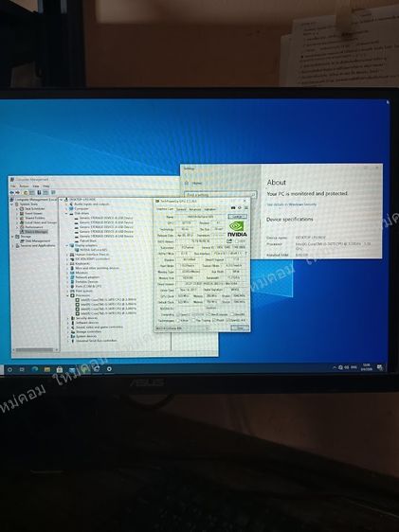Image resolution: width=399 pixels, height=532 pixels.
Task: Click Mice and other pointing devices icon
Action: [72, 268]
